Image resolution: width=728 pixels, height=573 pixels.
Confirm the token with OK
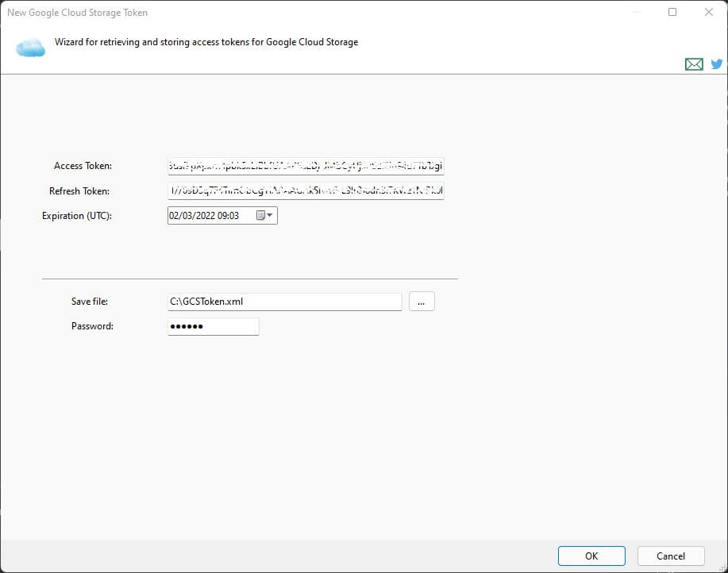(x=591, y=556)
